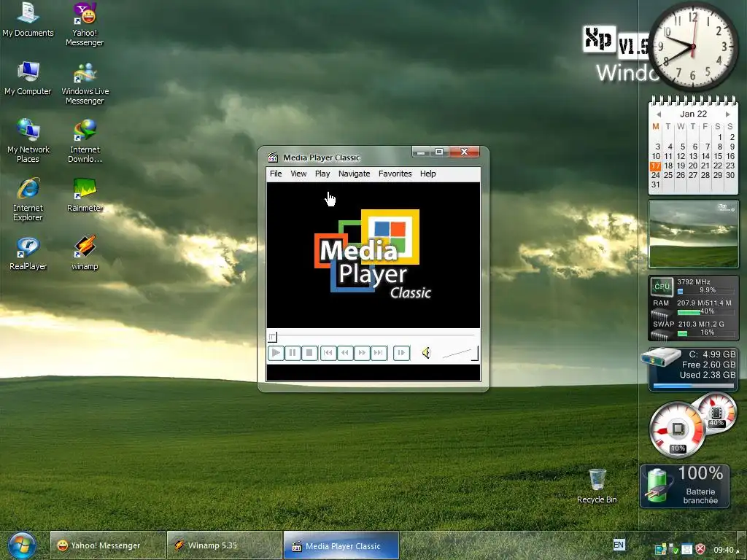Click the wallpaper thumbnail in sidebar
Screen dimensions: 747x560
(693, 234)
